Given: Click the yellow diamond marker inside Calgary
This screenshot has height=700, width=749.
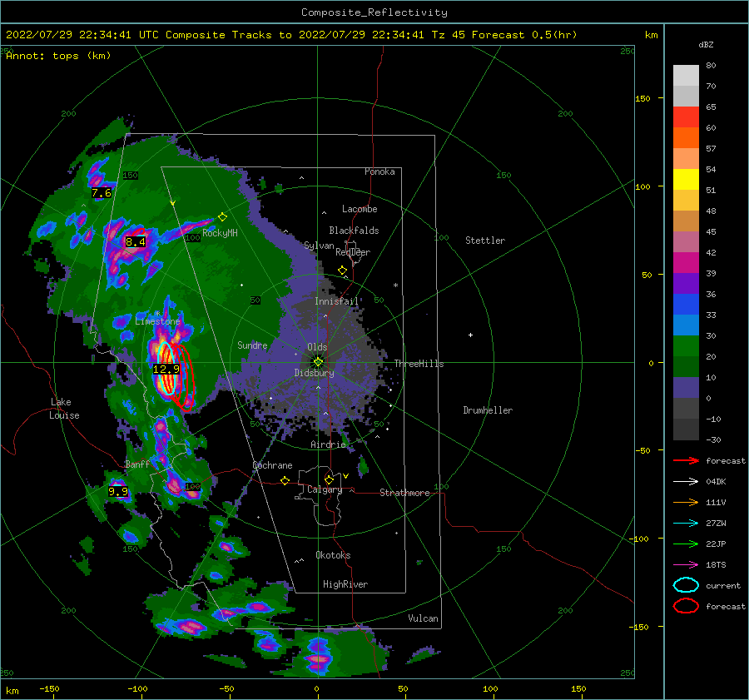Looking at the screenshot, I should [329, 479].
